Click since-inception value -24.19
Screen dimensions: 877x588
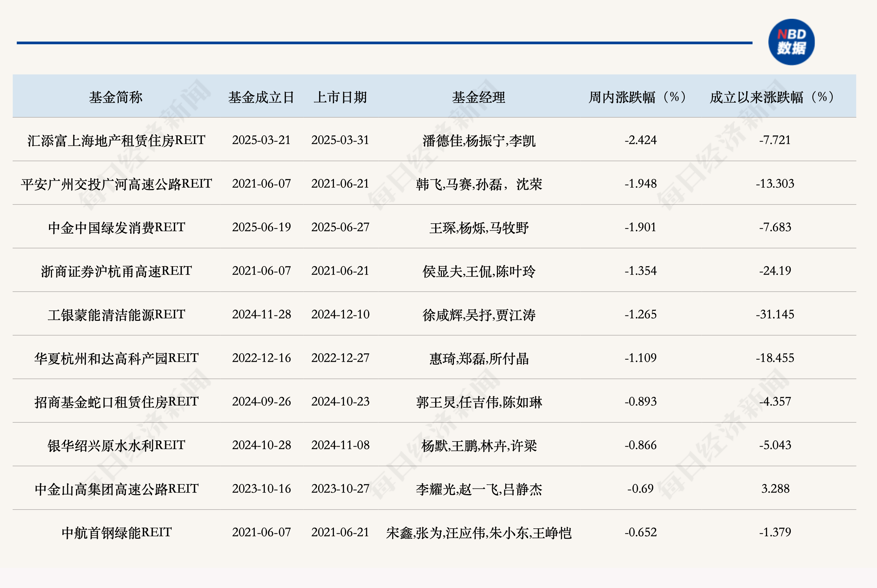[775, 271]
